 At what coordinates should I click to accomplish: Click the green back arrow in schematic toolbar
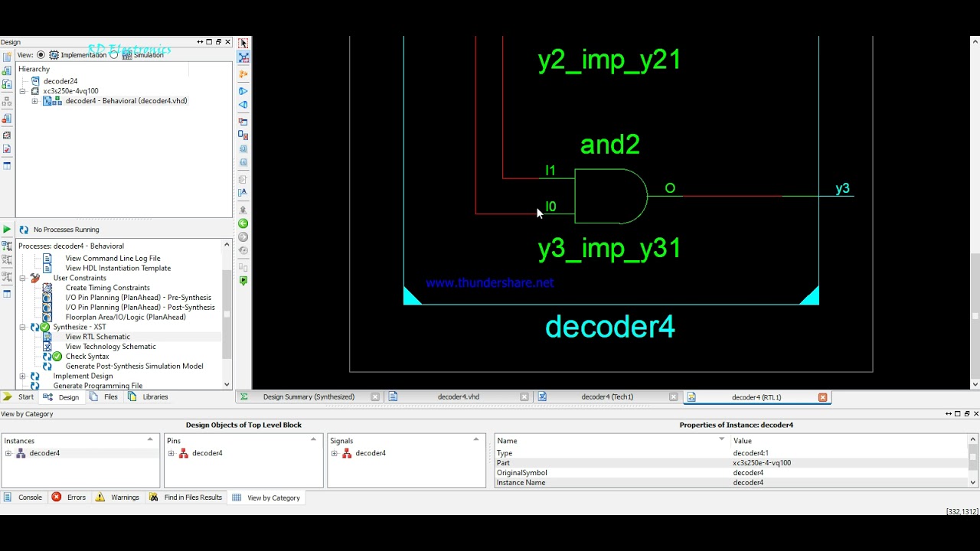pos(243,223)
